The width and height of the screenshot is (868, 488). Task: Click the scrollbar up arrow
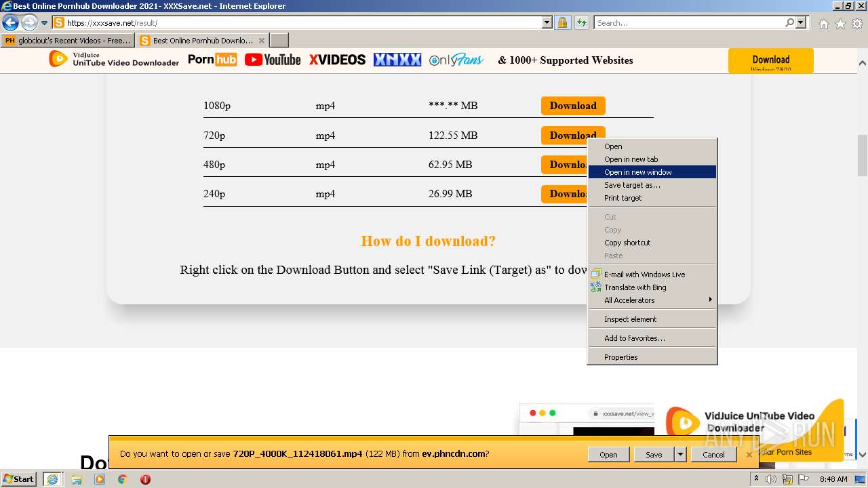pyautogui.click(x=862, y=63)
